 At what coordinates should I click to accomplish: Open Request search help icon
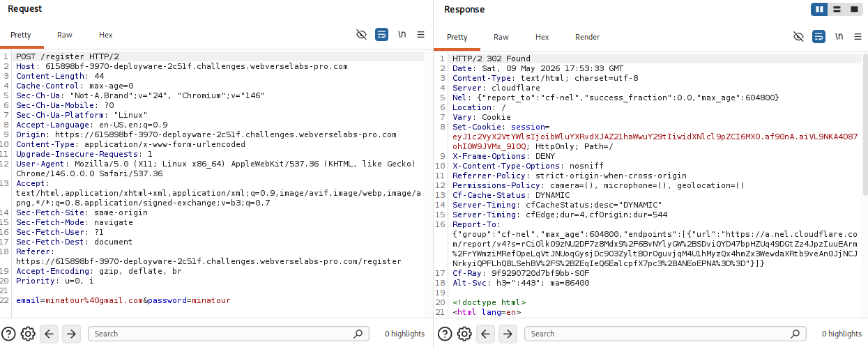coord(8,334)
